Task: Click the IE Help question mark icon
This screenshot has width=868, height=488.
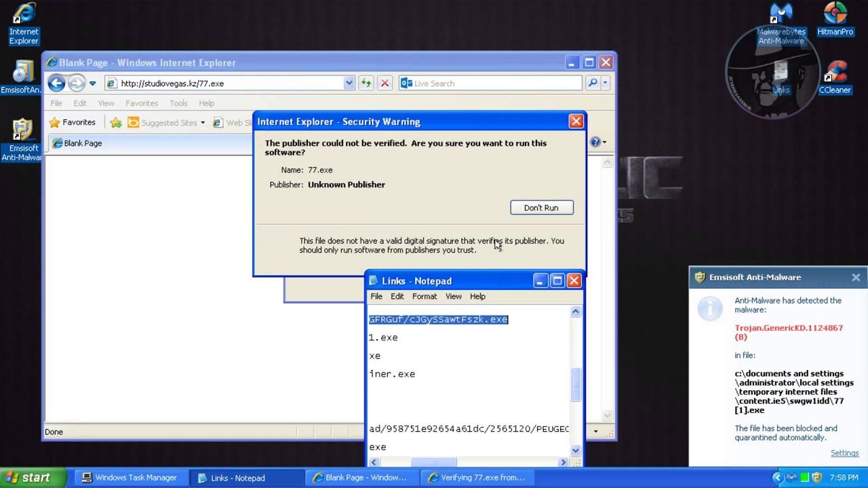Action: pos(595,142)
